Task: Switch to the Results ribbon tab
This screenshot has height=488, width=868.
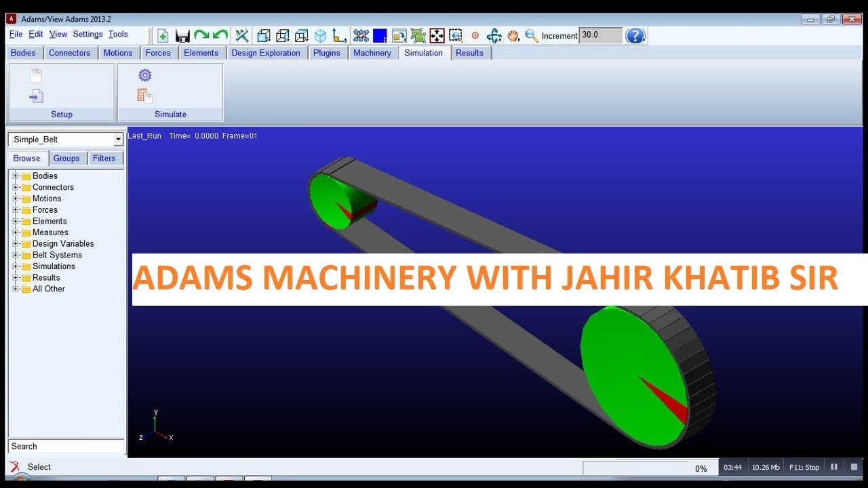Action: point(470,53)
